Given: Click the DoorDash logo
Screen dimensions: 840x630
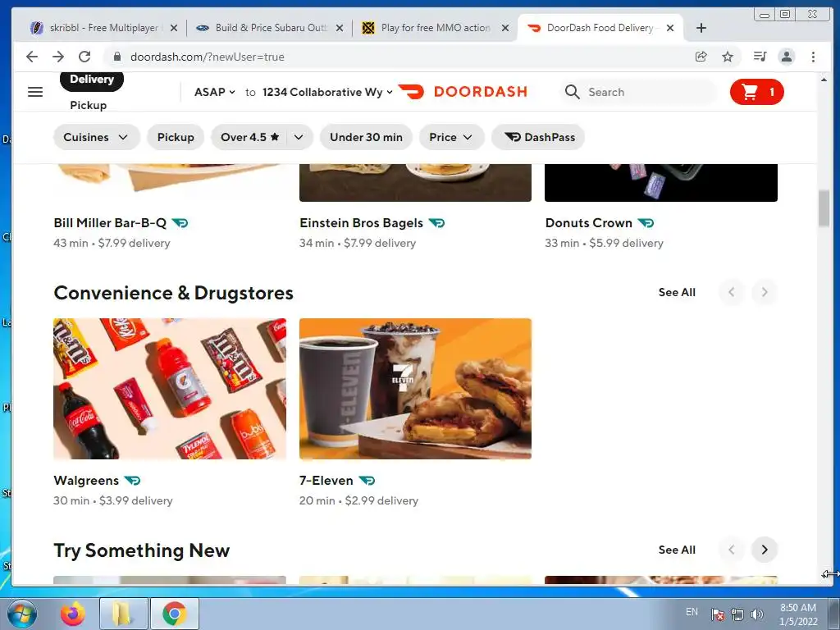Looking at the screenshot, I should [x=463, y=92].
